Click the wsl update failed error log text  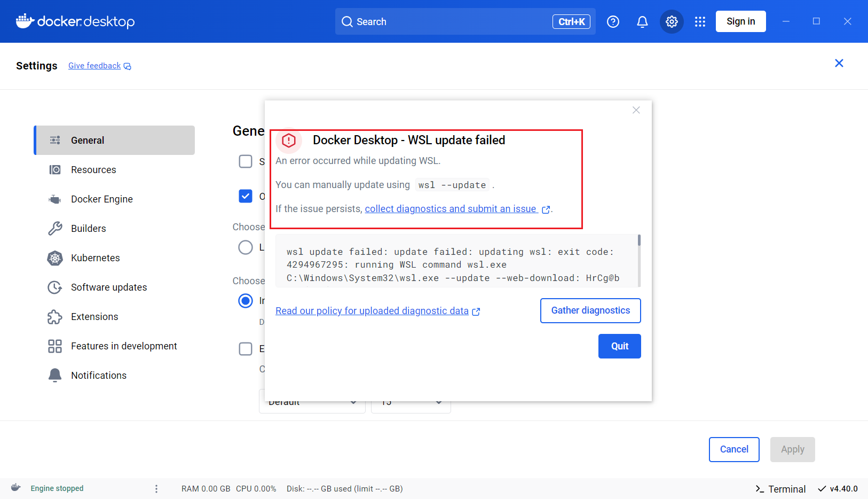click(454, 264)
